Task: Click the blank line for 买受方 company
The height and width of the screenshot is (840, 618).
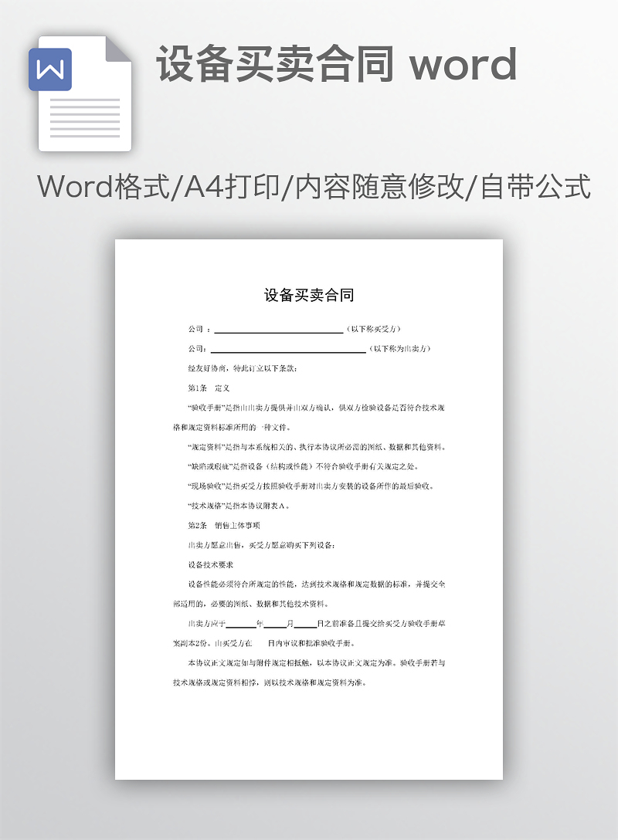Action: [278, 329]
